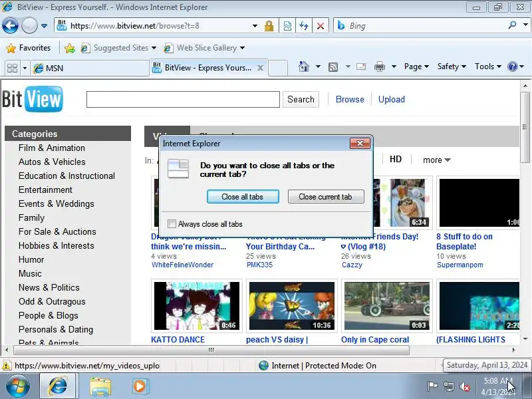Click the Print icon
This screenshot has width=532, height=399.
pos(379,66)
